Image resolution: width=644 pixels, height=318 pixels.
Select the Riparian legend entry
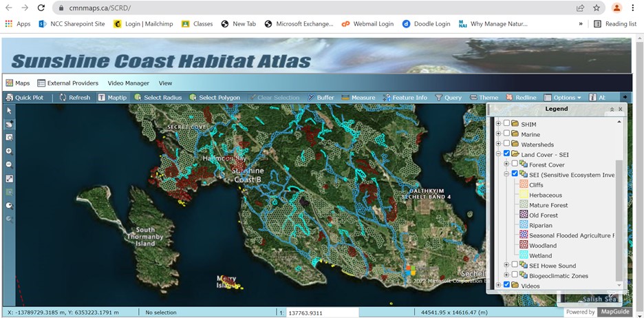[541, 225]
